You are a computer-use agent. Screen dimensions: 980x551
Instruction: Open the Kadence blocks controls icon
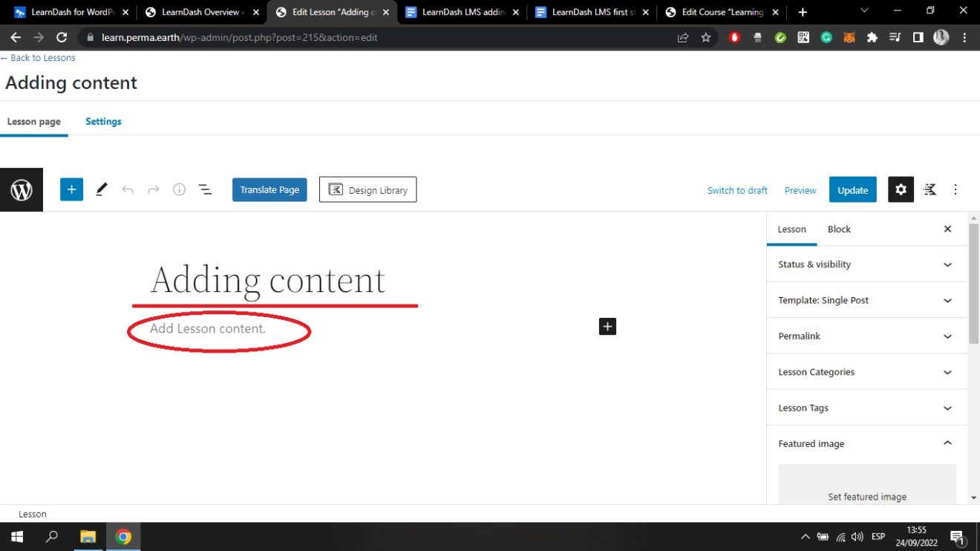pyautogui.click(x=930, y=190)
